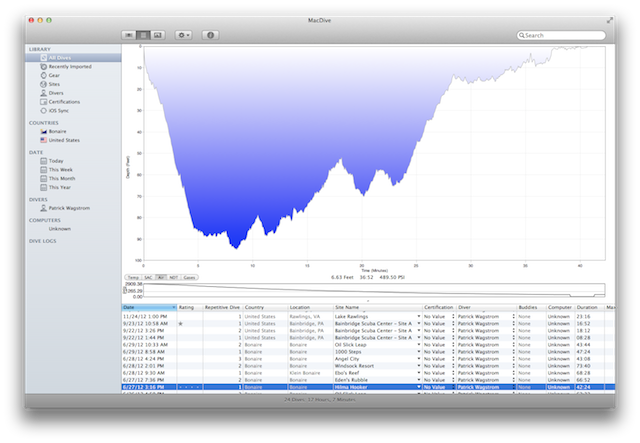Click the All Dives icon

(43, 58)
